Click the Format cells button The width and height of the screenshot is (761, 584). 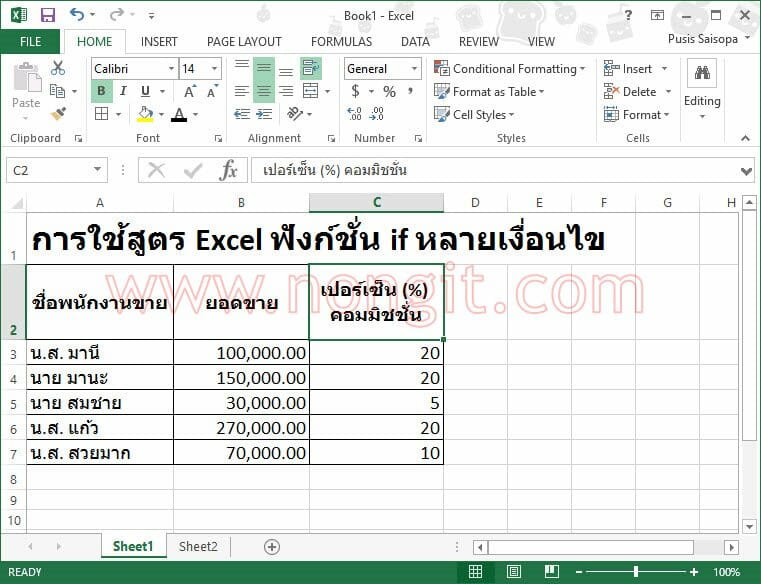tap(637, 115)
